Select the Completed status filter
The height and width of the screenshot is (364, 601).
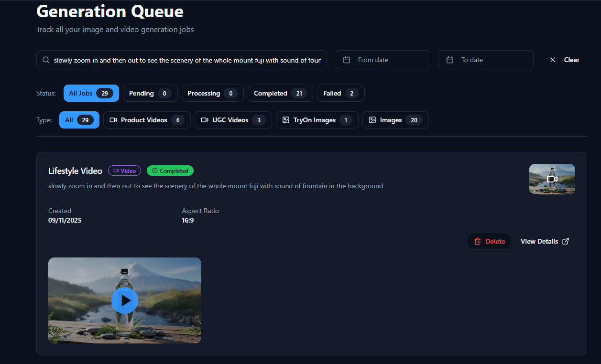pyautogui.click(x=280, y=93)
